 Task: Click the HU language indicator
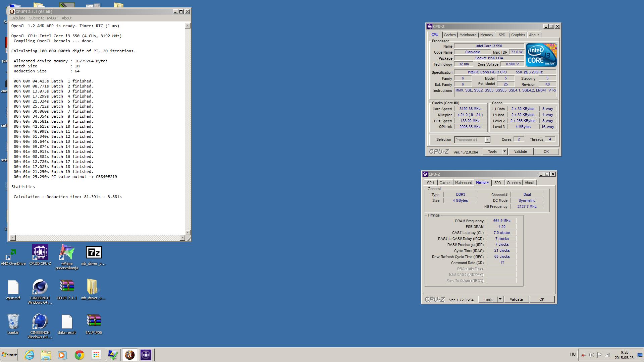pos(573,354)
